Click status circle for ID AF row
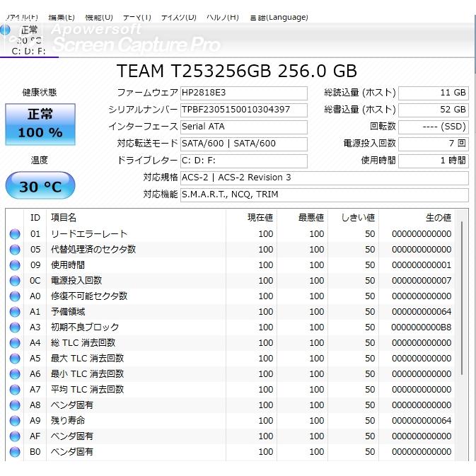This screenshot has width=476, height=476. (x=15, y=436)
